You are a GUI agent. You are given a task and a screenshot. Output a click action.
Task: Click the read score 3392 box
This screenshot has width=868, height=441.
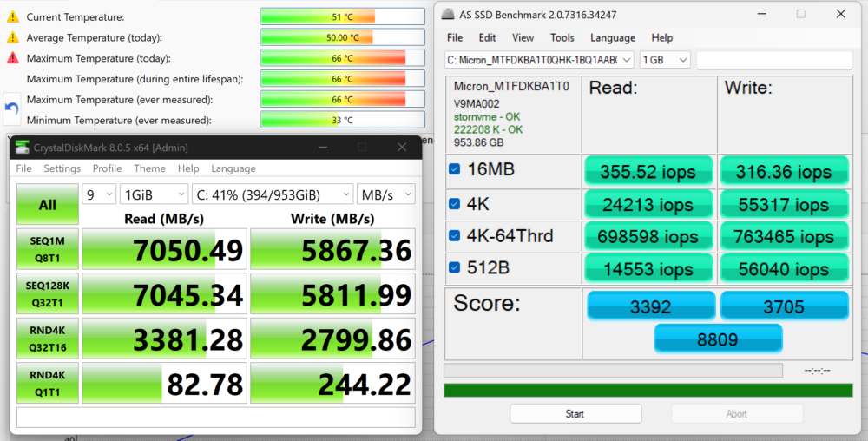pos(651,306)
